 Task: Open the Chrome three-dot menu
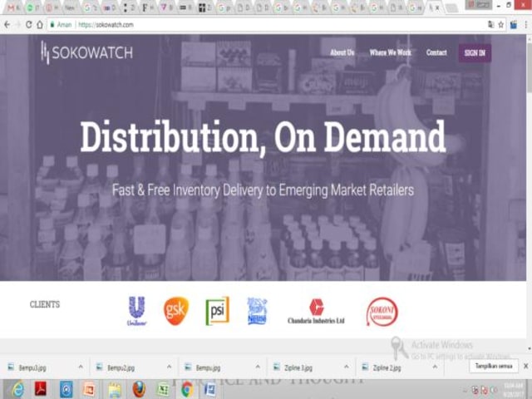526,24
